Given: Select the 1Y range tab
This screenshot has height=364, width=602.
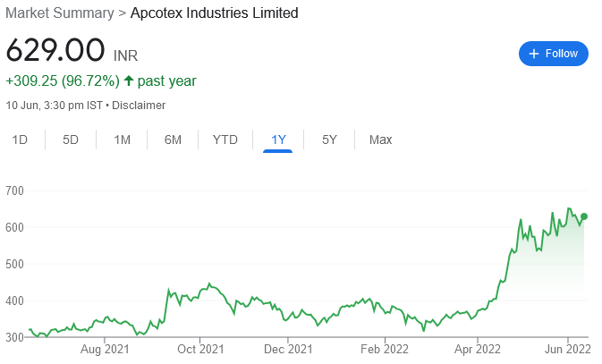Looking at the screenshot, I should (278, 140).
